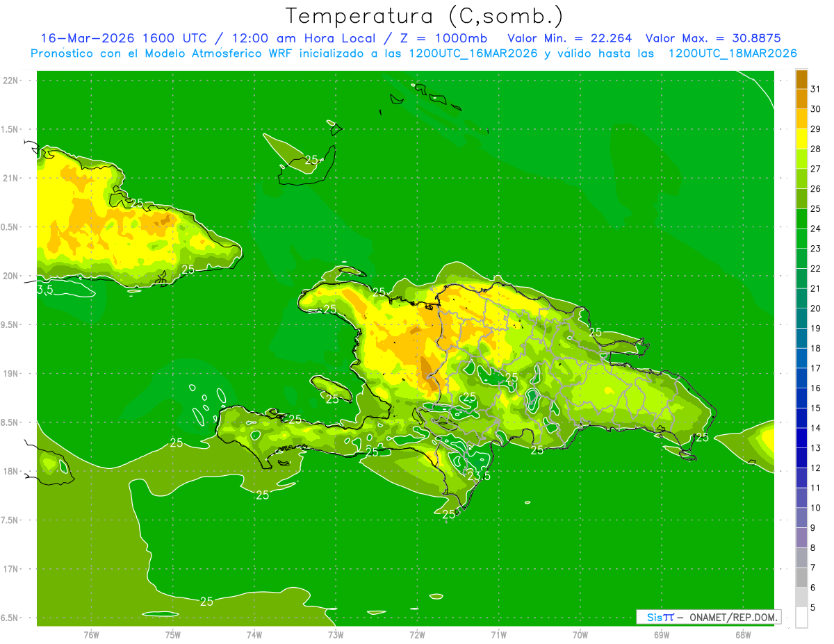Click the Sis logo beside ONAMET

[x=660, y=617]
